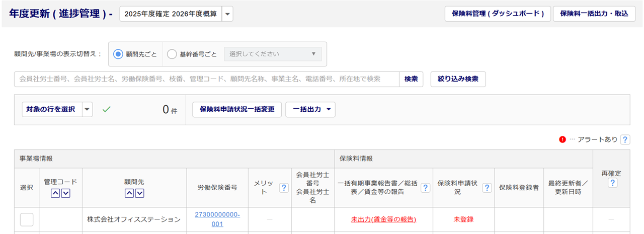Sort 顧問先 column descending
The width and height of the screenshot is (644, 234).
click(139, 193)
